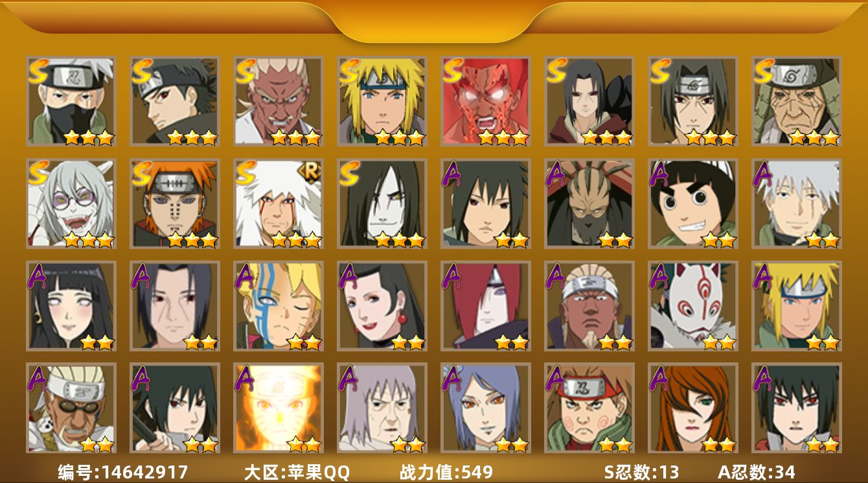Select long red-haired A ninja portrait
Viewport: 868px width, 483px height.
pyautogui.click(x=485, y=306)
